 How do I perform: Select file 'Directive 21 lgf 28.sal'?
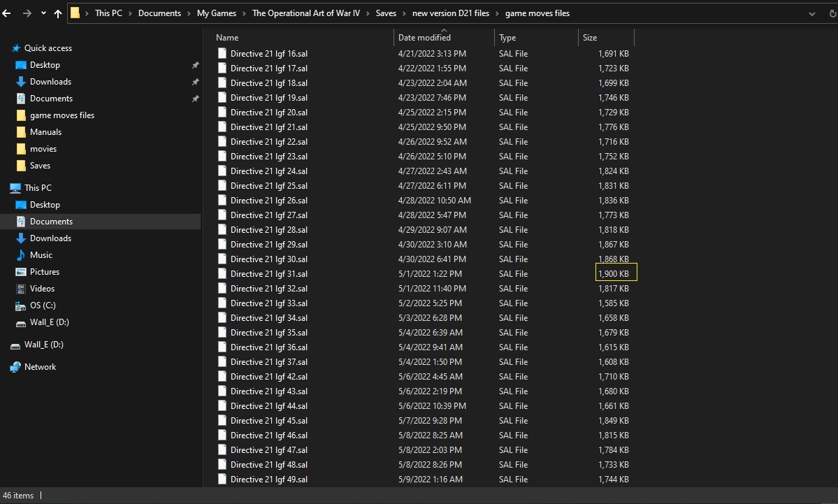pos(269,230)
